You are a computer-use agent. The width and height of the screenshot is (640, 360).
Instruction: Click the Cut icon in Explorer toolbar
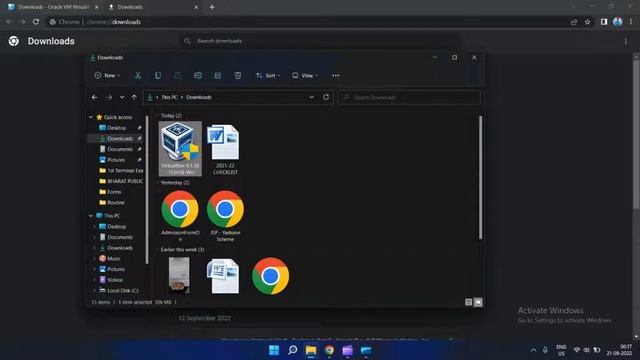point(138,76)
